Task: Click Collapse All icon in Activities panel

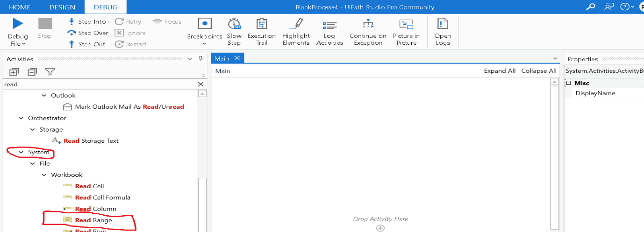Action: pyautogui.click(x=32, y=72)
